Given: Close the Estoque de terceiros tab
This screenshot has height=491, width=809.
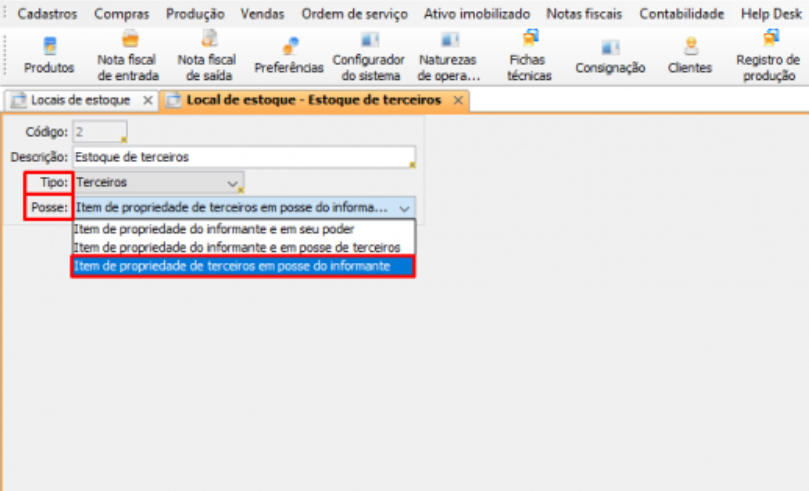Looking at the screenshot, I should tap(458, 101).
